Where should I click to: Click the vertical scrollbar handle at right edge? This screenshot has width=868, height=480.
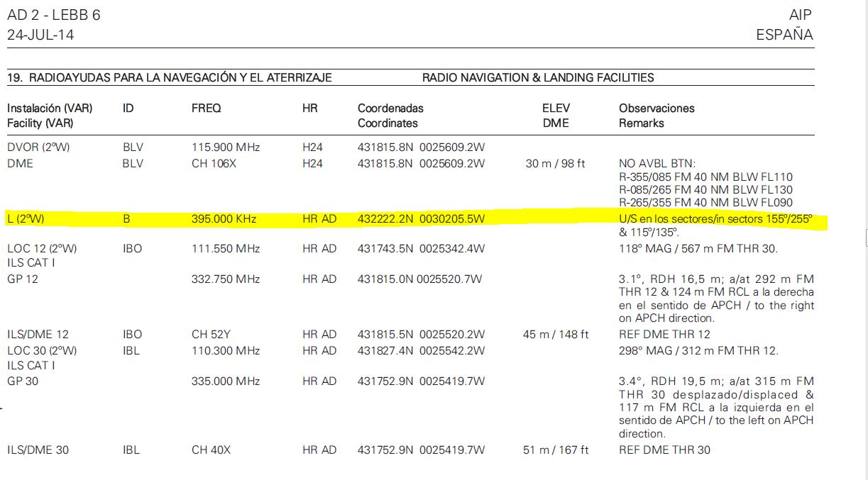[x=866, y=239]
